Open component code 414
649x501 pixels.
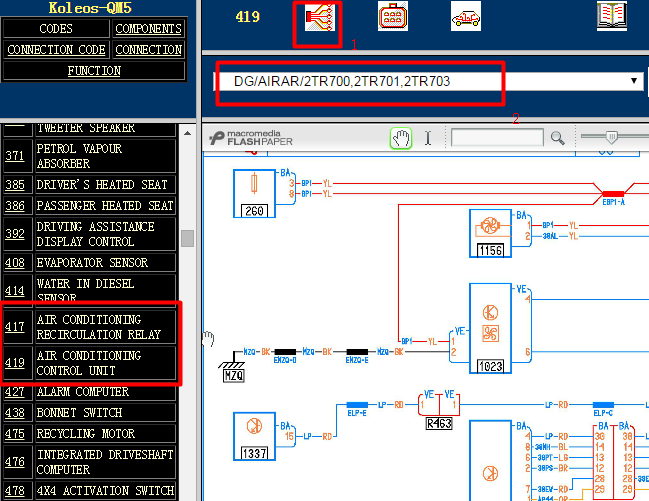pyautogui.click(x=15, y=291)
